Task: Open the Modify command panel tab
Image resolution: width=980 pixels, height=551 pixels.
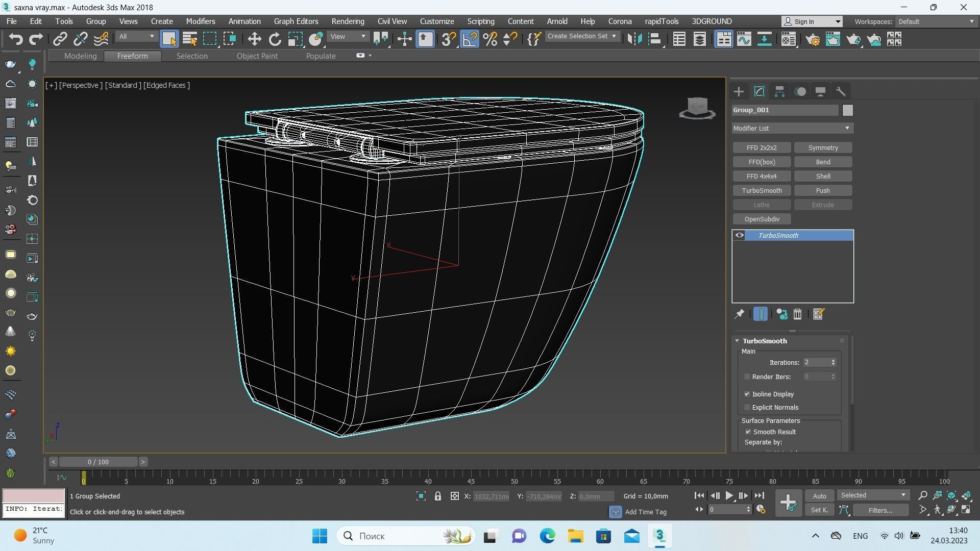Action: (759, 92)
